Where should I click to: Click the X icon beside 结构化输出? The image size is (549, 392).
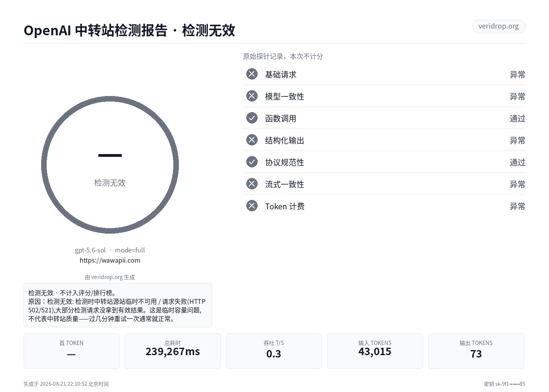tap(252, 140)
